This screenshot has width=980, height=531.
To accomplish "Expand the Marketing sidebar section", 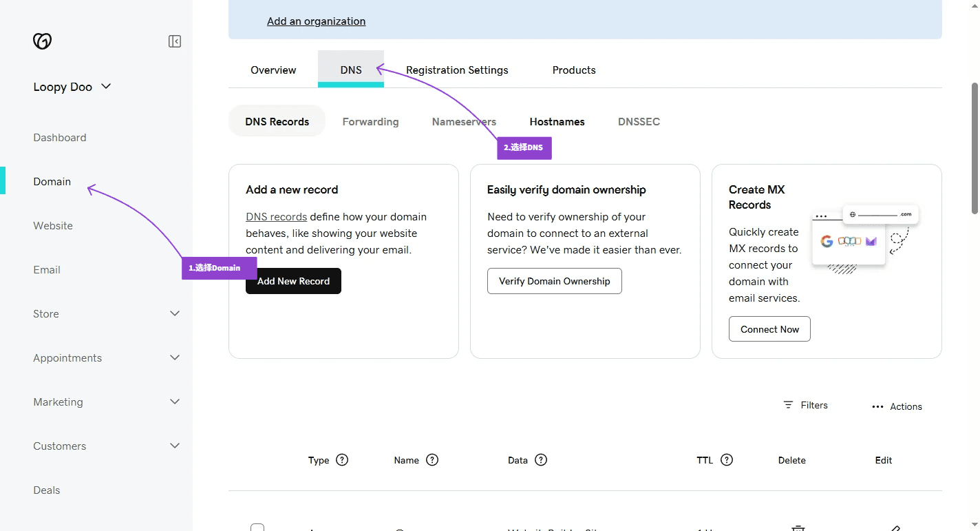I will pyautogui.click(x=175, y=402).
